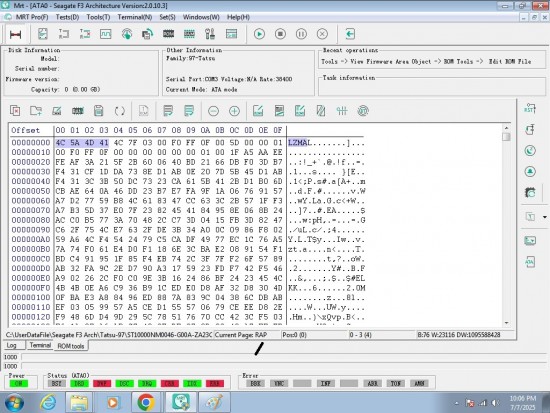Click the LZMA text in ASCII column
This screenshot has height=413, width=550.
[298, 143]
